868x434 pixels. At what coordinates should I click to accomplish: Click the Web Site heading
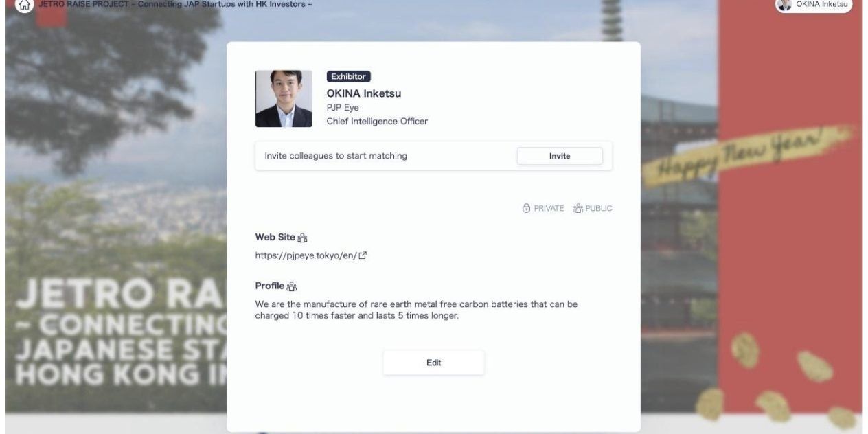point(275,238)
